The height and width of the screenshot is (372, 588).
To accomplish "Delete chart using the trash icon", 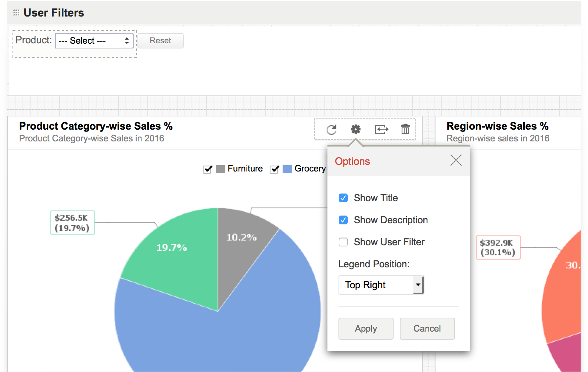I will click(x=405, y=129).
